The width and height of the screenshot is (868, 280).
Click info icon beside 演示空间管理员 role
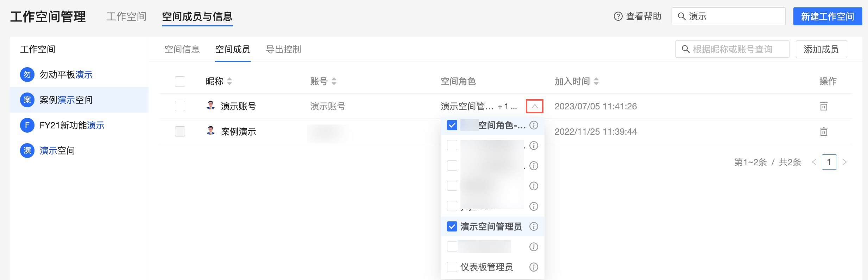click(x=534, y=227)
